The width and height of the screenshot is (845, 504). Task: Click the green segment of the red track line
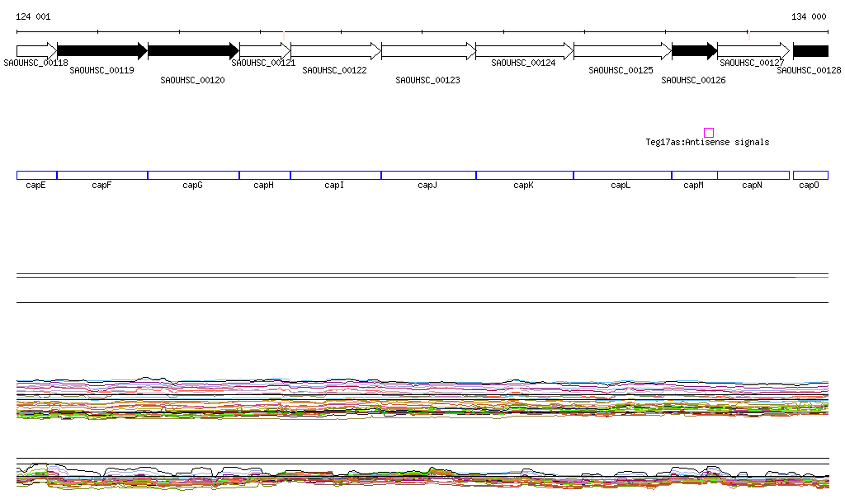[x=812, y=278]
